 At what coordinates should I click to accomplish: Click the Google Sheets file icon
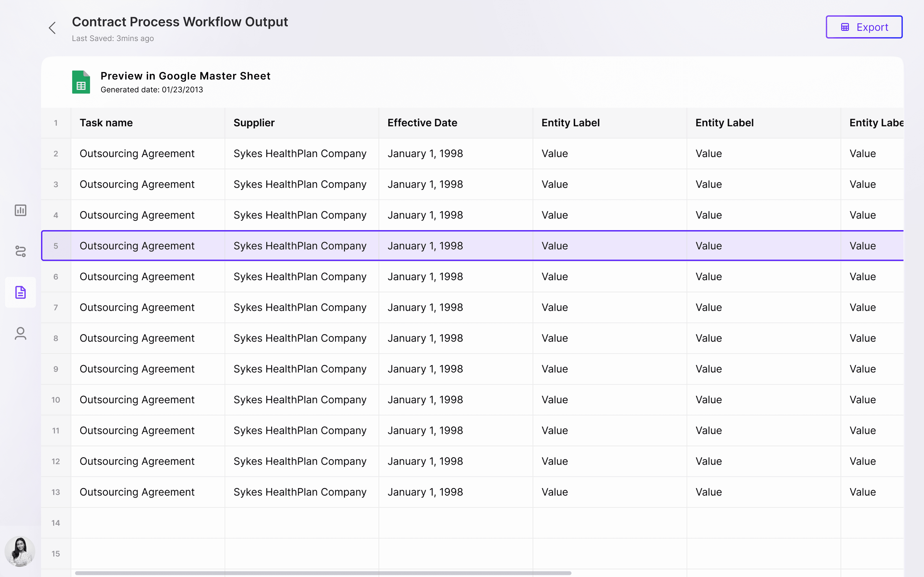tap(81, 82)
